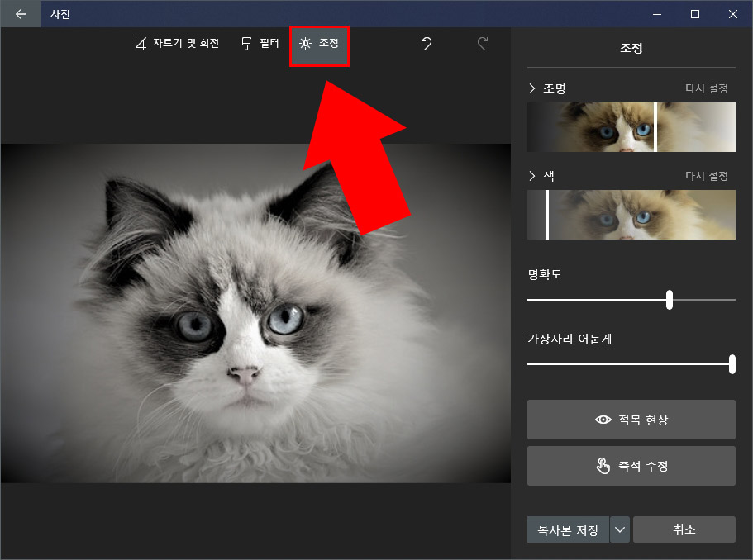Select the crop and rotate tool

[x=176, y=45]
